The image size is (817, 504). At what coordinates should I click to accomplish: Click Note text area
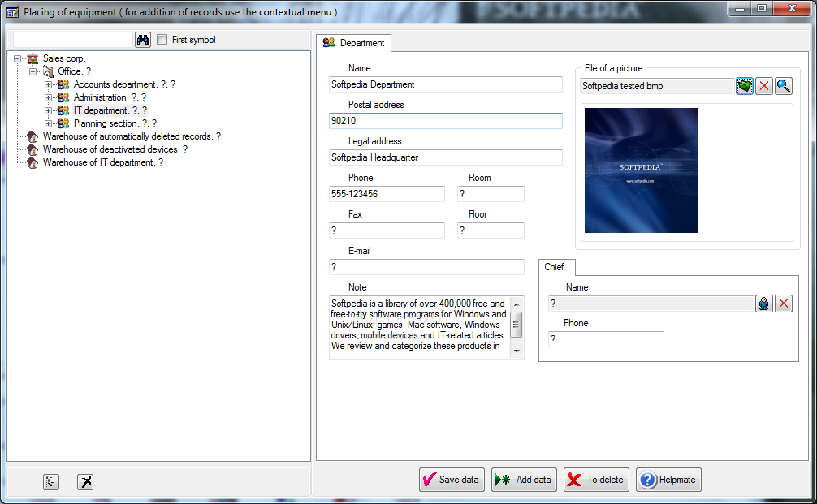tap(420, 327)
